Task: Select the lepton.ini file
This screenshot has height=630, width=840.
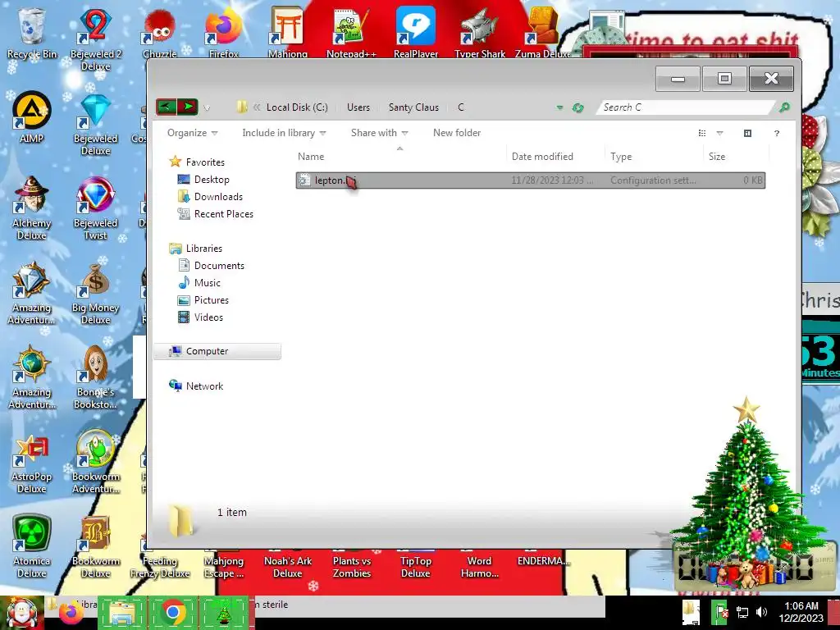Action: pos(531,180)
